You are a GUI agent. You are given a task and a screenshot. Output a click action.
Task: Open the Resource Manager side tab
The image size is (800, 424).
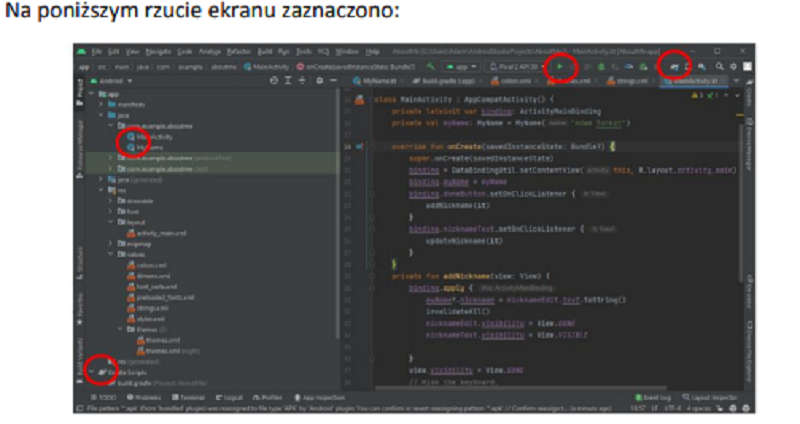click(80, 149)
